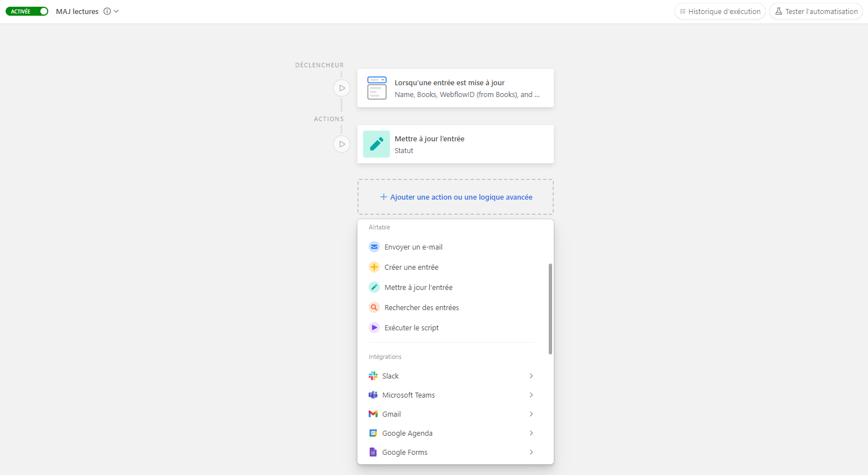
Task: Expand the MAJ lectures dropdown chevron
Action: [116, 11]
